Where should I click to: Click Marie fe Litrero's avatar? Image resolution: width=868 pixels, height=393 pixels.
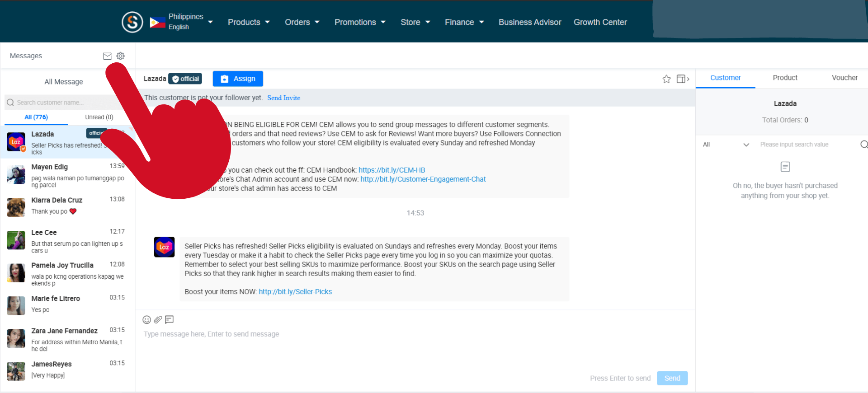point(16,305)
